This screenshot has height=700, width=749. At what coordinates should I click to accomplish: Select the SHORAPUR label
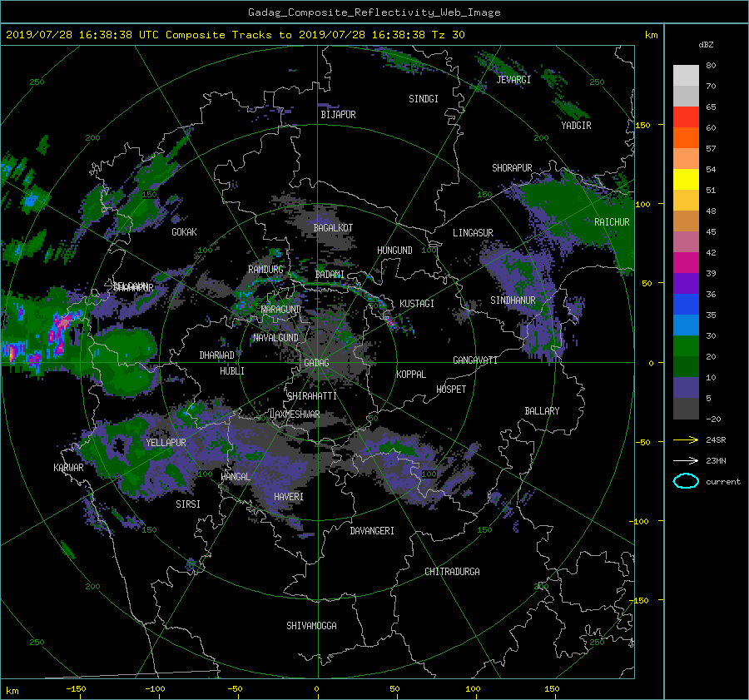(512, 168)
